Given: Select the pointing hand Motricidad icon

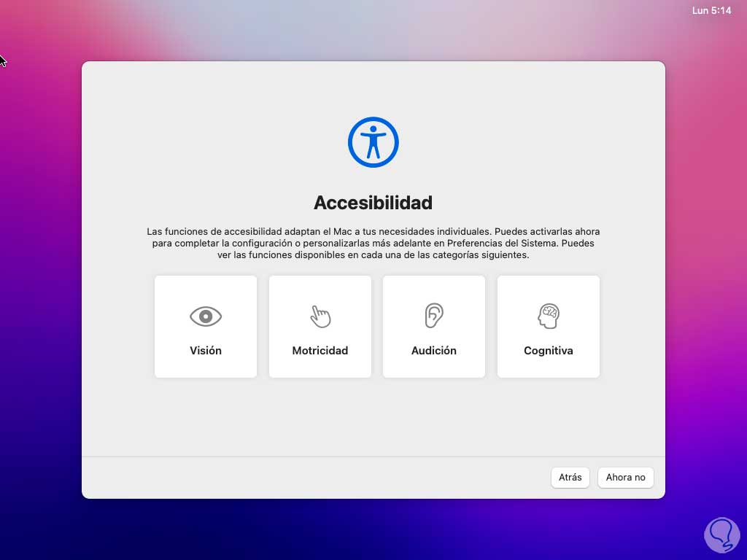Looking at the screenshot, I should (x=320, y=316).
